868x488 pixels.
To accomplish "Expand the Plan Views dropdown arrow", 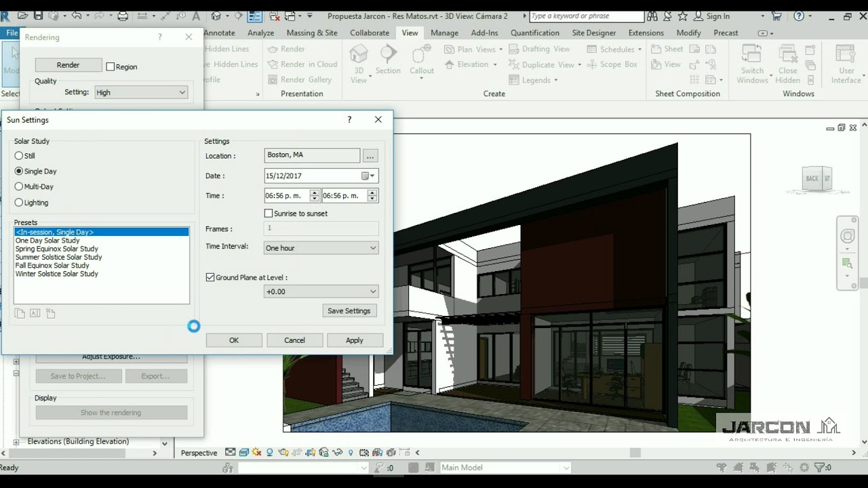I will tap(500, 49).
